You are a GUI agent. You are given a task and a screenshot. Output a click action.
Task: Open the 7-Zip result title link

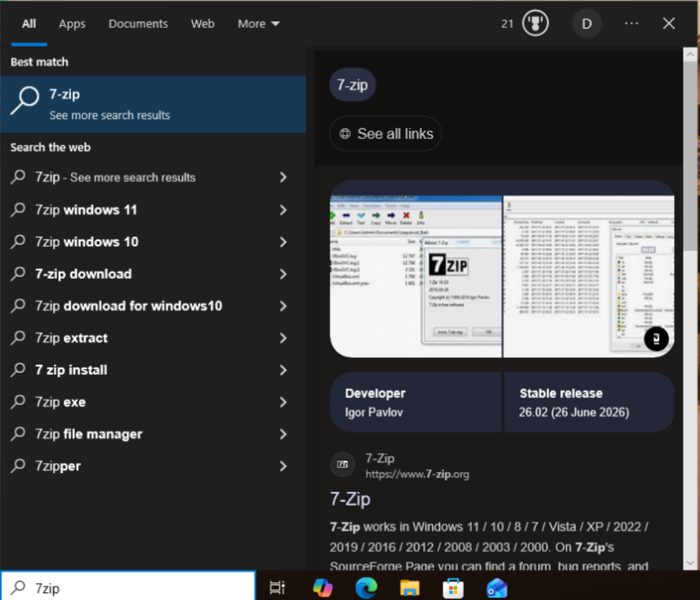(350, 499)
